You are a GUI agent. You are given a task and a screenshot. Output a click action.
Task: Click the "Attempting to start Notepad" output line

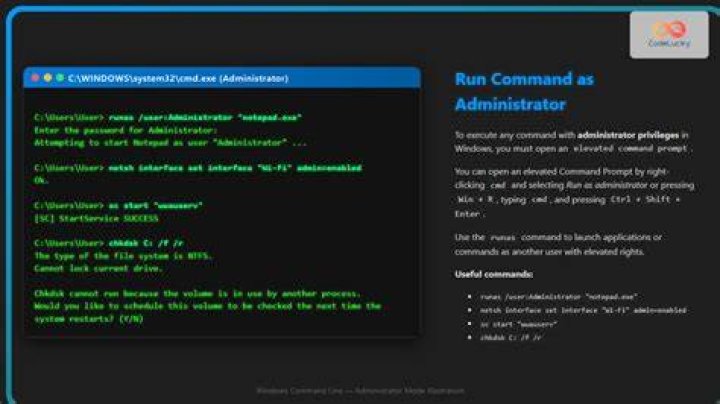(170, 143)
